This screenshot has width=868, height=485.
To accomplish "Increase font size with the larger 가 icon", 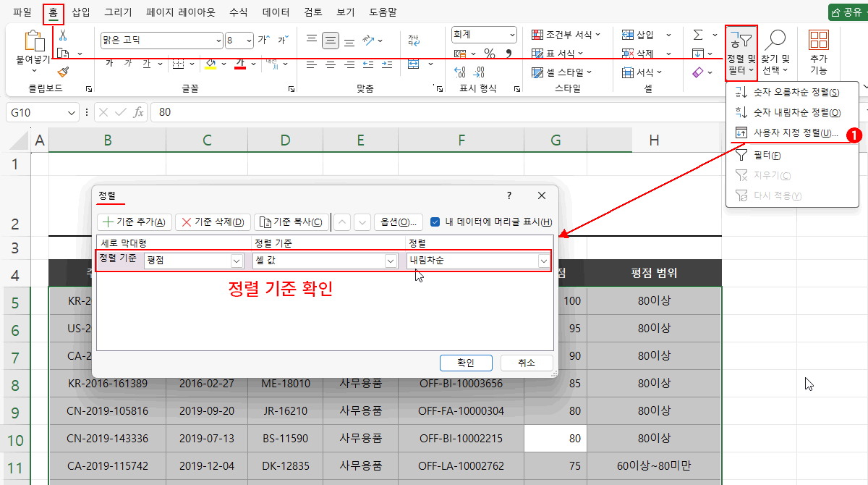I will 264,40.
